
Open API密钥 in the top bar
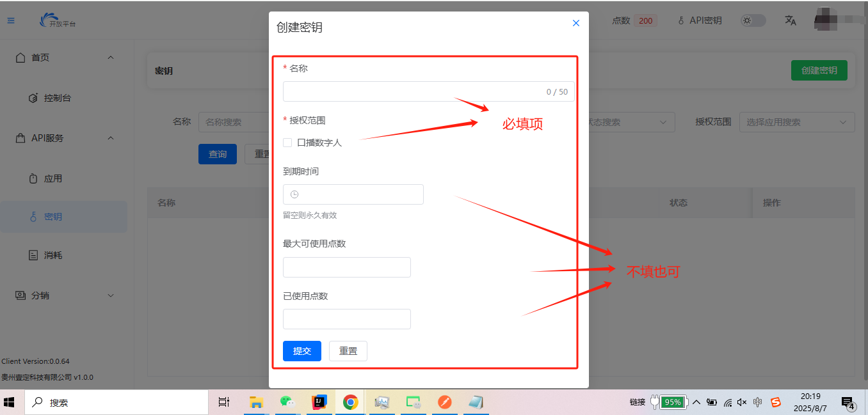pos(700,20)
